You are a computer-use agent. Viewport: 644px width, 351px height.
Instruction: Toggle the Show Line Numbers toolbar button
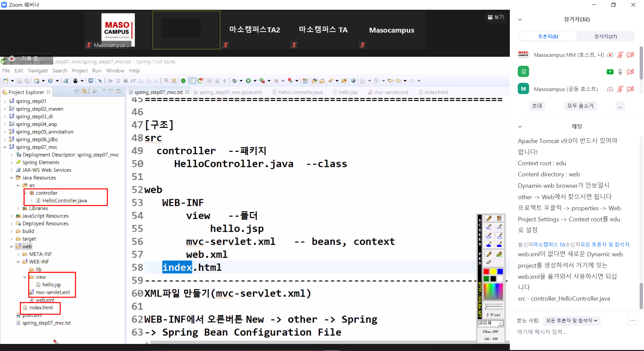(193, 81)
